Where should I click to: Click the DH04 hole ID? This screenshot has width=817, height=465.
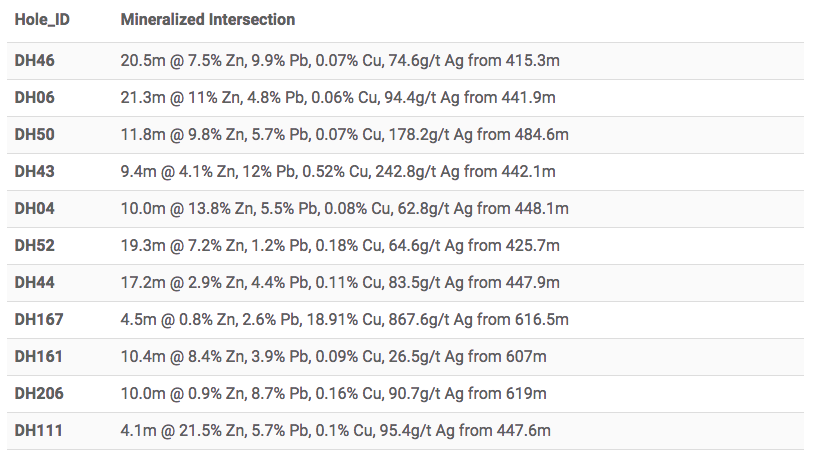coord(34,209)
